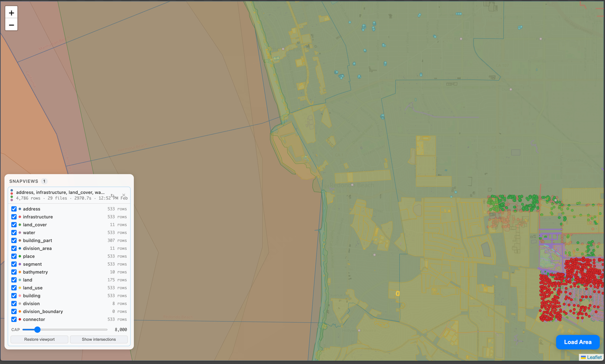Zoom in using the plus button

[x=11, y=13]
